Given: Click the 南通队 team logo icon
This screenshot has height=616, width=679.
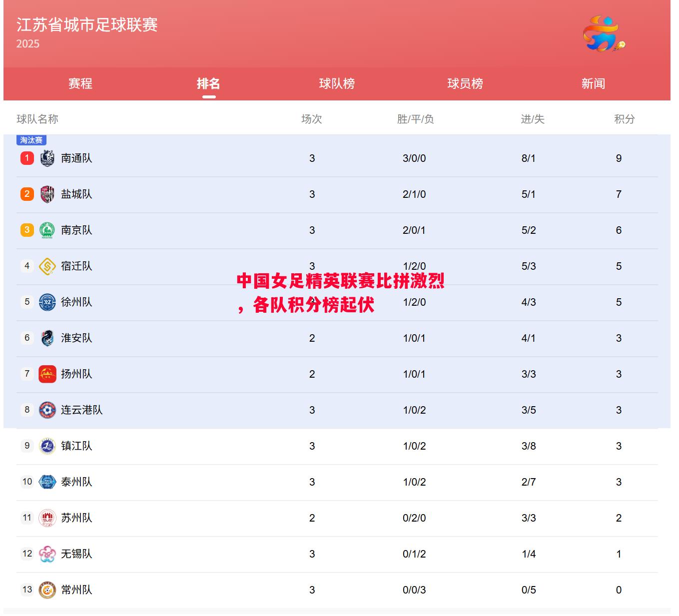Looking at the screenshot, I should coord(47,158).
